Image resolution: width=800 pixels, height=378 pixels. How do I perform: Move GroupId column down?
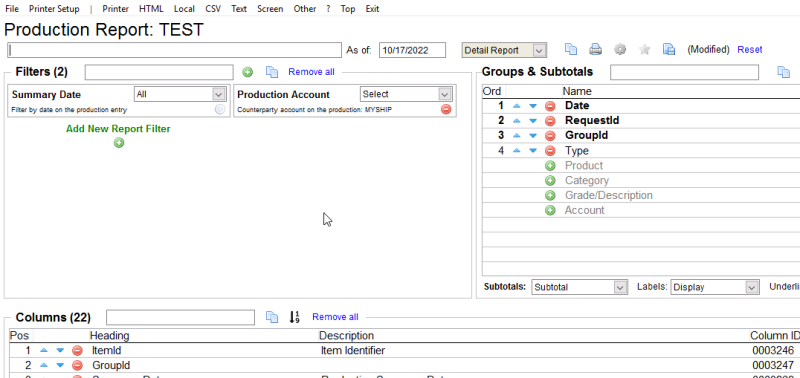pos(60,365)
